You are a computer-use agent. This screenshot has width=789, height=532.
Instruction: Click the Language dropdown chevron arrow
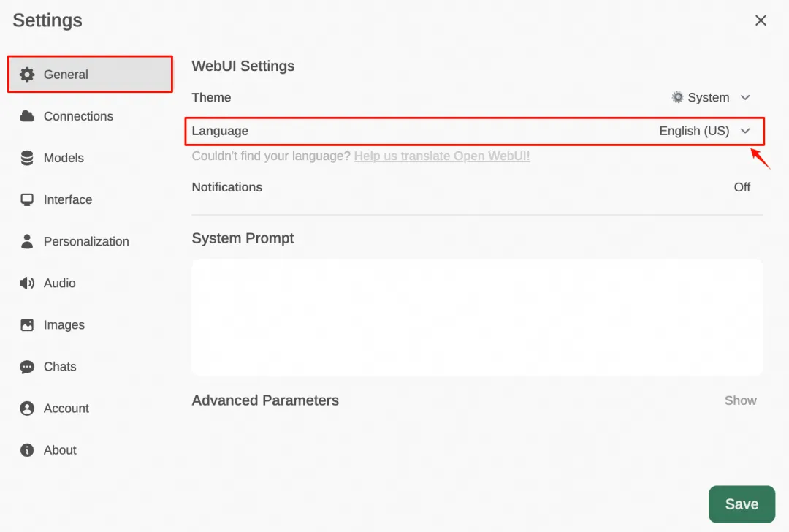point(745,131)
